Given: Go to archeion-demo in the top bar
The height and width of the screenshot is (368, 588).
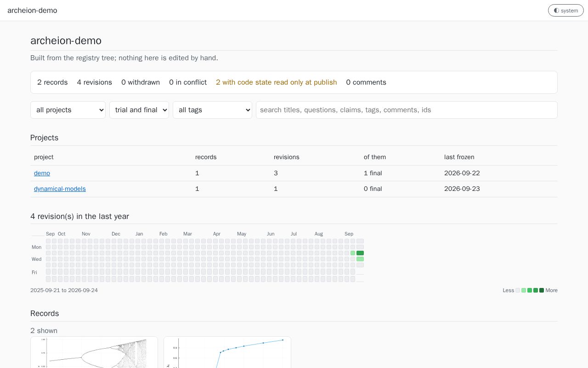Looking at the screenshot, I should coord(32,11).
